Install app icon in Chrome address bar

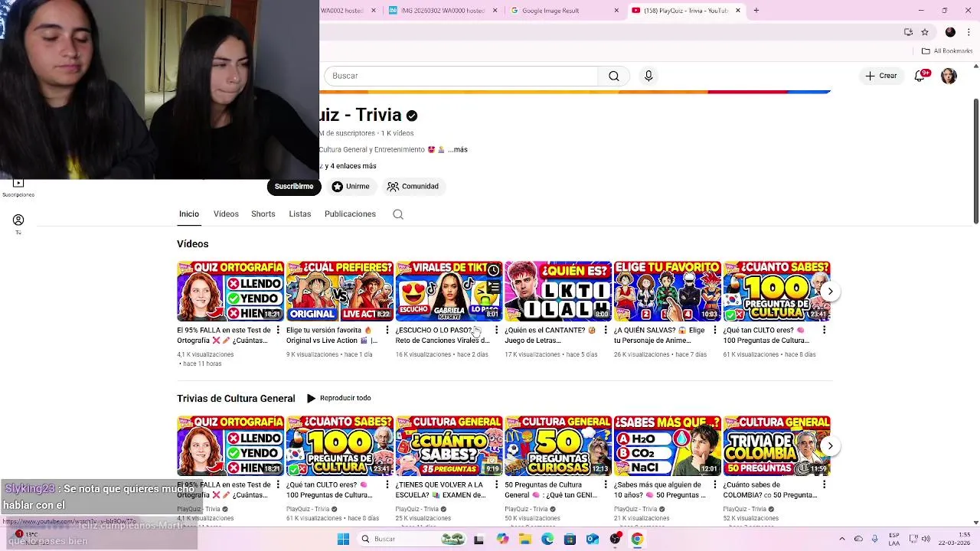[x=908, y=32]
